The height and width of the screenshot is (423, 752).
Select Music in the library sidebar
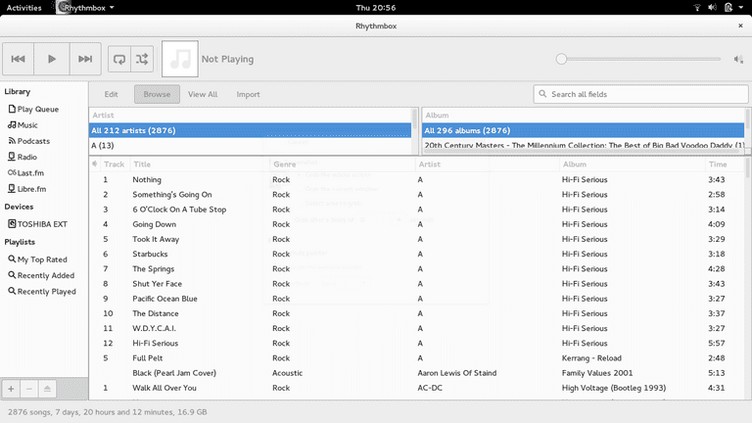23,125
